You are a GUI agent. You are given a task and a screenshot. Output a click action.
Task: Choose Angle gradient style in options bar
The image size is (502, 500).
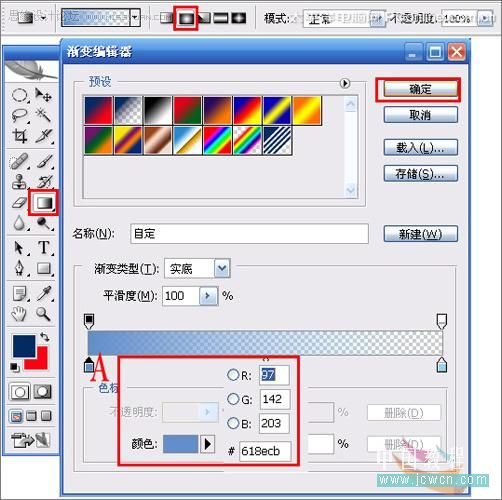(204, 18)
